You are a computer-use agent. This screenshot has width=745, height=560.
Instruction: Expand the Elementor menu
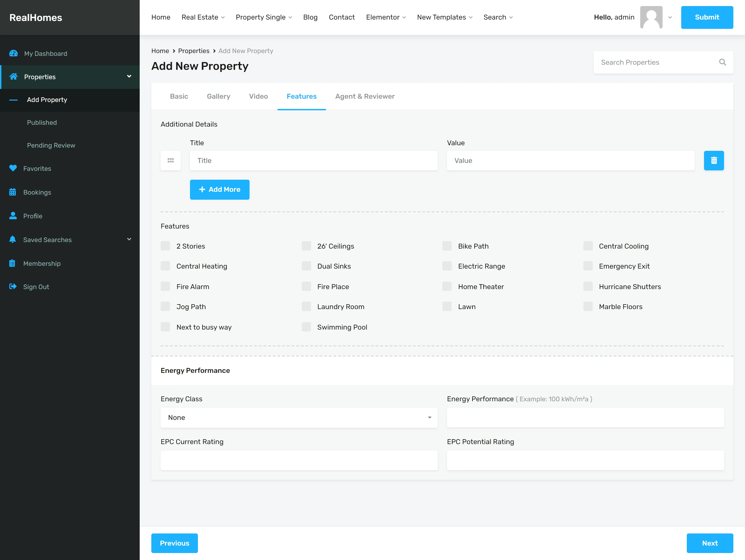tap(386, 17)
